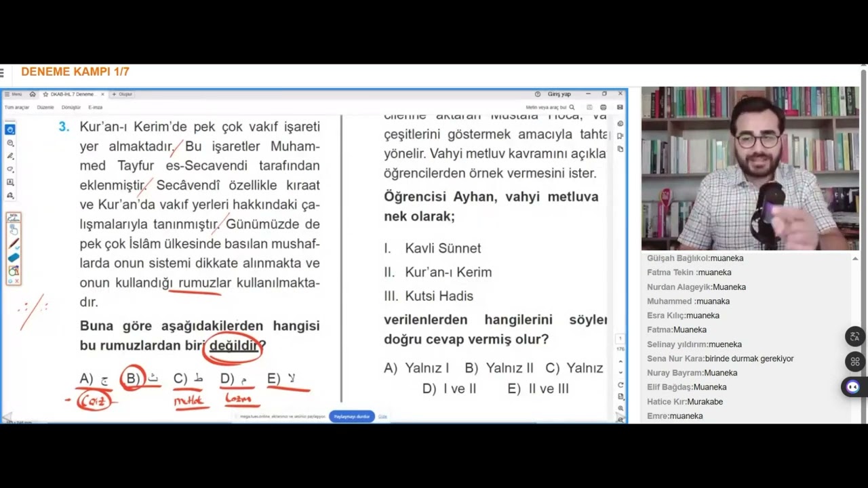Click the purple chat bot icon
This screenshot has width=868, height=488.
[x=852, y=387]
